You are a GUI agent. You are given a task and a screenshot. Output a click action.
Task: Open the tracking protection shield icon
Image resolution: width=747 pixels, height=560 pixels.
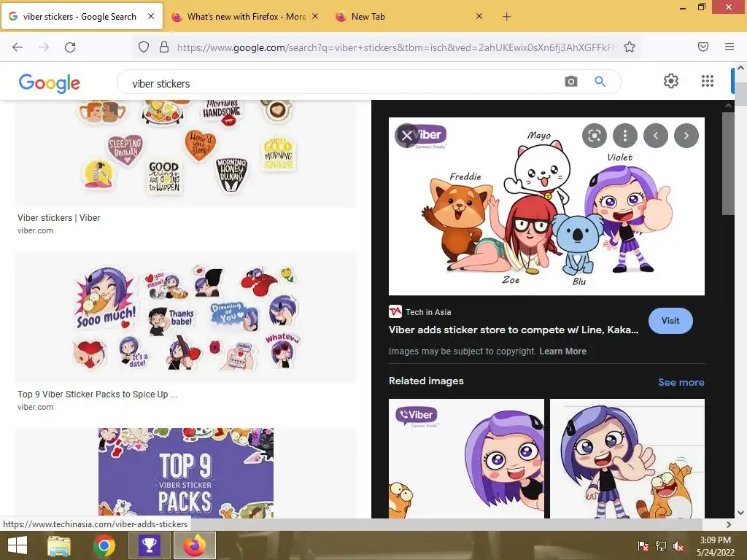pos(144,47)
